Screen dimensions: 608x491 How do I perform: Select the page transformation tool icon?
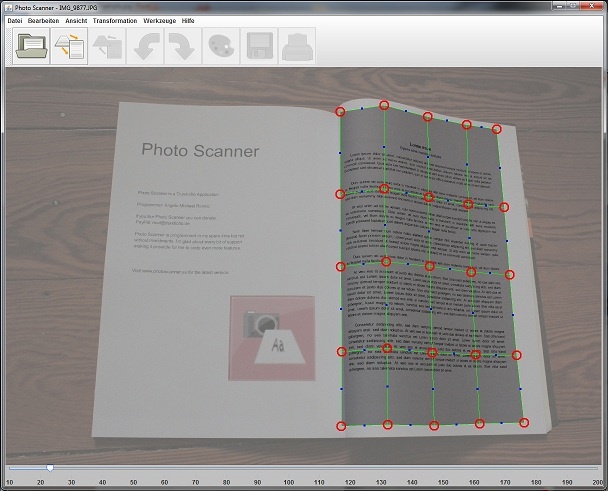69,46
